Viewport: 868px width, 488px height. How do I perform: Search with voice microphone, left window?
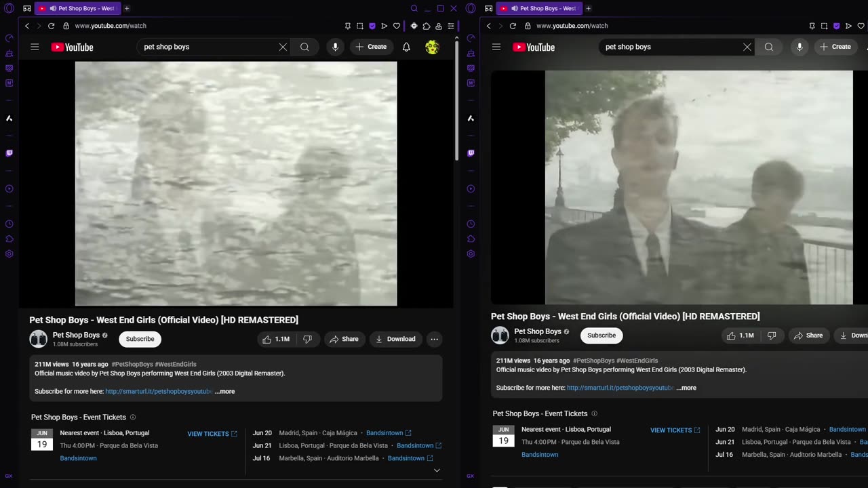point(335,47)
